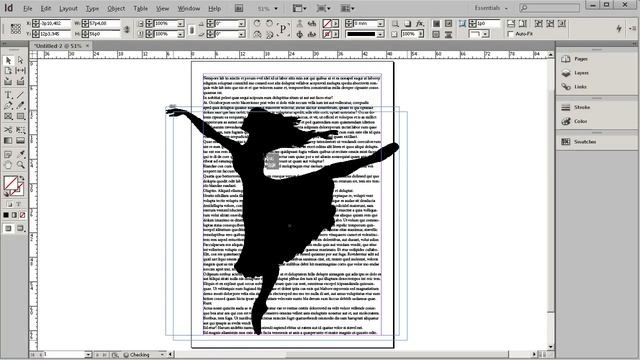Click the Rotate 90° clockwise icon

tap(257, 24)
